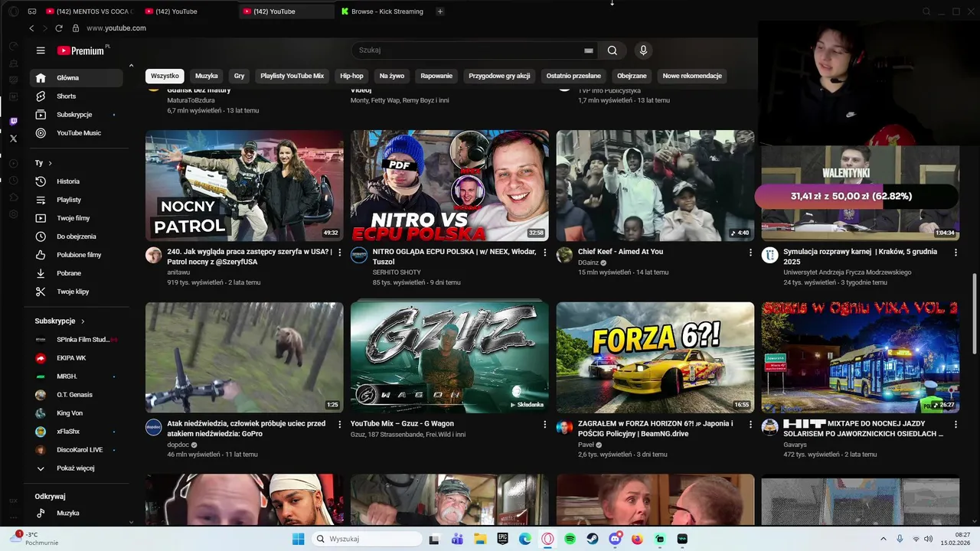Open the Główna home sidebar item
980x551 pixels.
tap(77, 78)
